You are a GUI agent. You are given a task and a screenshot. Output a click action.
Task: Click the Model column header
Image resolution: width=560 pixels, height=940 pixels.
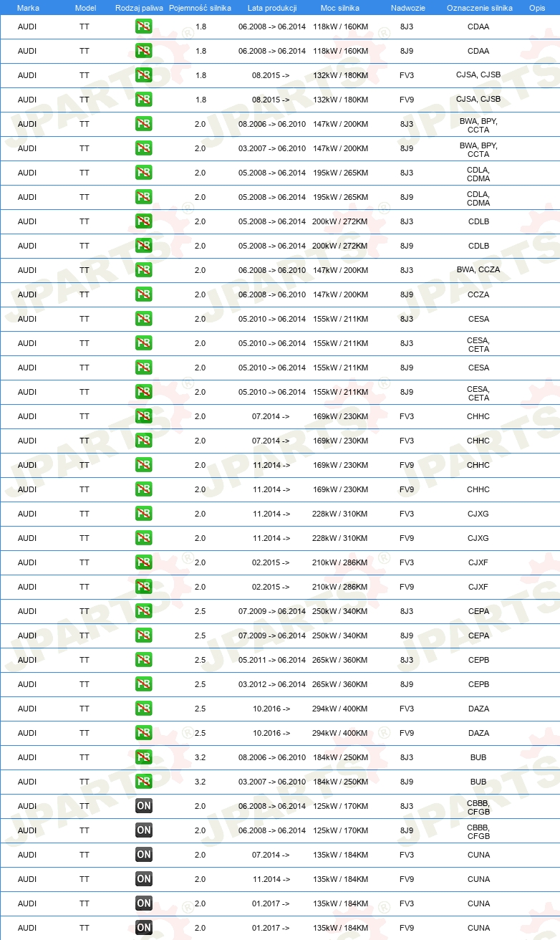click(85, 7)
